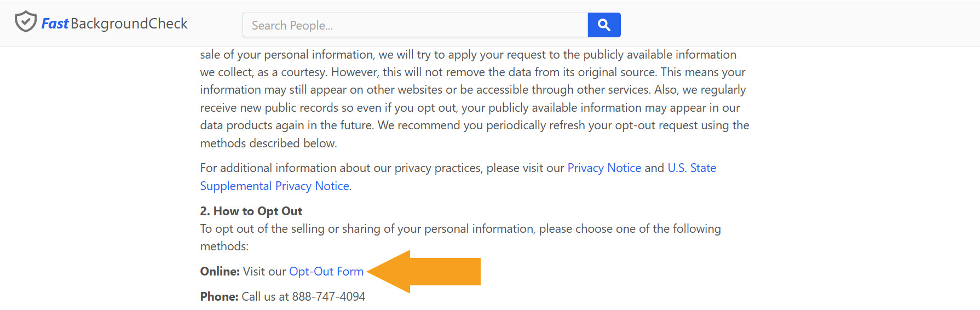The image size is (980, 310).
Task: Open the Privacy Notice link
Action: tap(604, 168)
